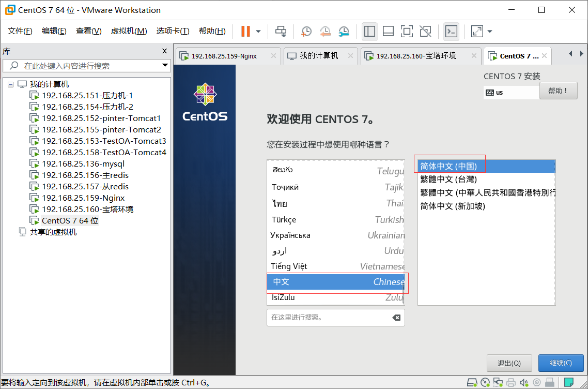The height and width of the screenshot is (389, 588).
Task: Close the 我的计算机 tab
Action: coord(350,56)
